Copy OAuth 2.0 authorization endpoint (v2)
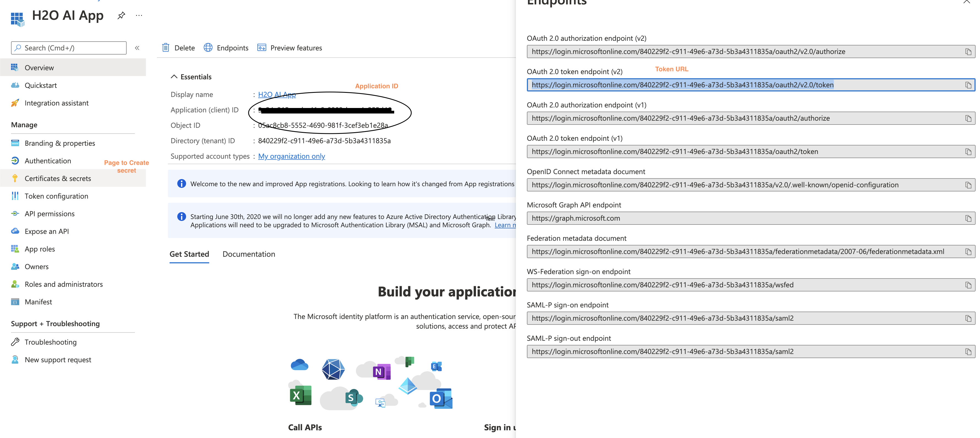This screenshot has width=980, height=438. (968, 52)
